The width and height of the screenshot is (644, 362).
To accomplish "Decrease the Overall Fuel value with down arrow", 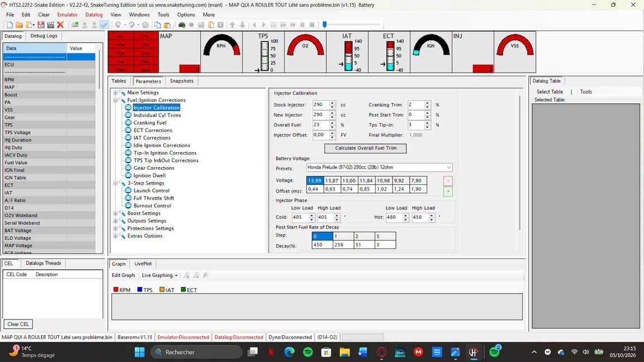I will (x=332, y=127).
